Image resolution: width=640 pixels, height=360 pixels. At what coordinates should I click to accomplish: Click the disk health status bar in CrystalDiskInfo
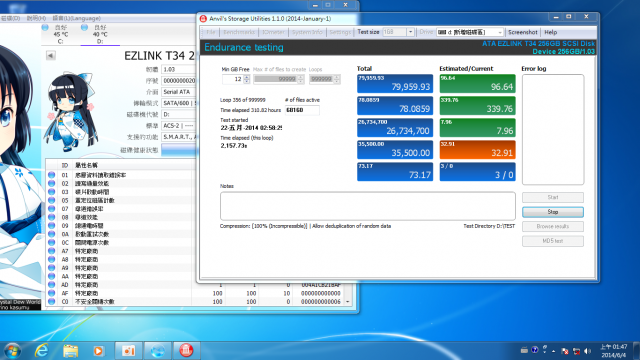point(179,150)
